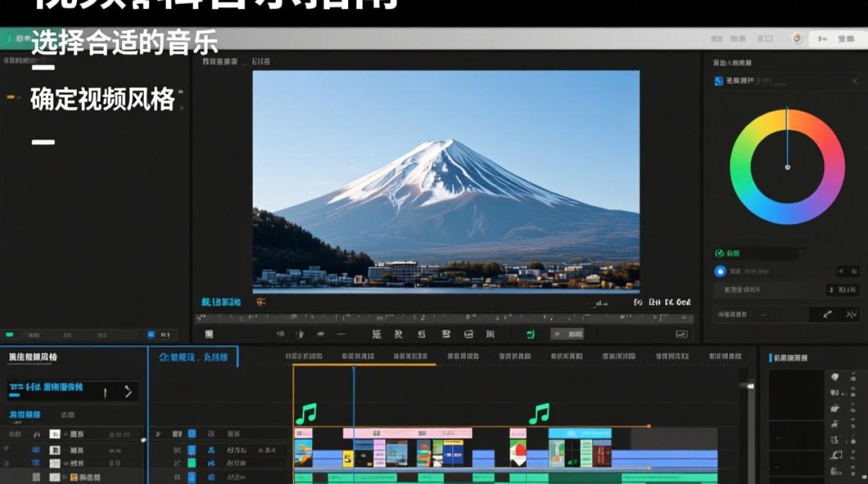The width and height of the screenshot is (868, 484).
Task: Click the zigzag waveform icon in color panel
Action: (850, 314)
